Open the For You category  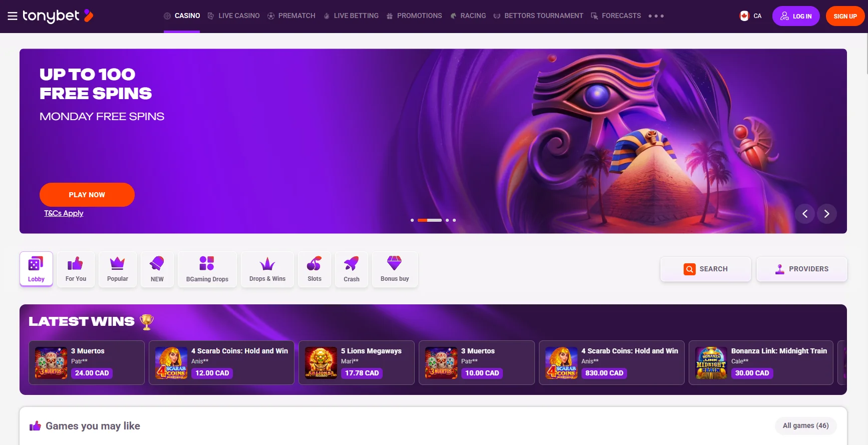point(76,269)
